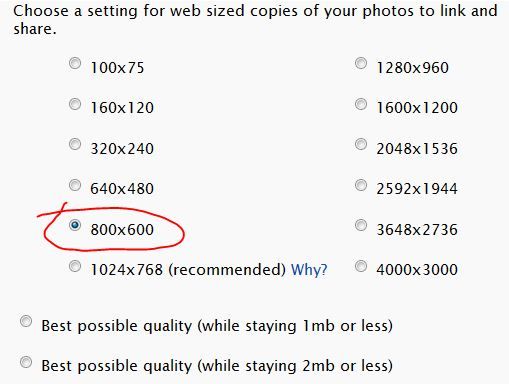
Task: Choose the 3648x2736 radio button
Action: [x=361, y=225]
